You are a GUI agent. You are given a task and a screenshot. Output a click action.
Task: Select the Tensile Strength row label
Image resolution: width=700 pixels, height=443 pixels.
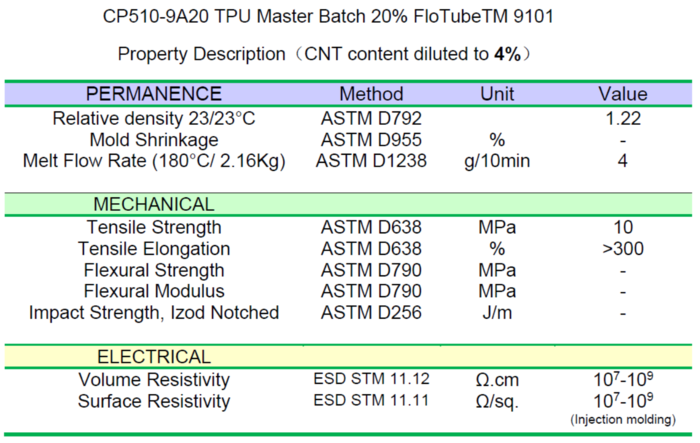pos(154,227)
